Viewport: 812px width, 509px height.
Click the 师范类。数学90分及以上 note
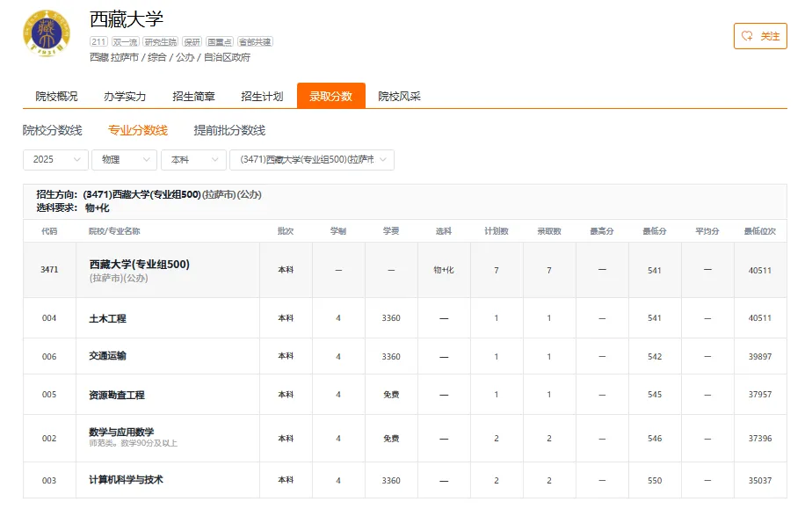[133, 444]
